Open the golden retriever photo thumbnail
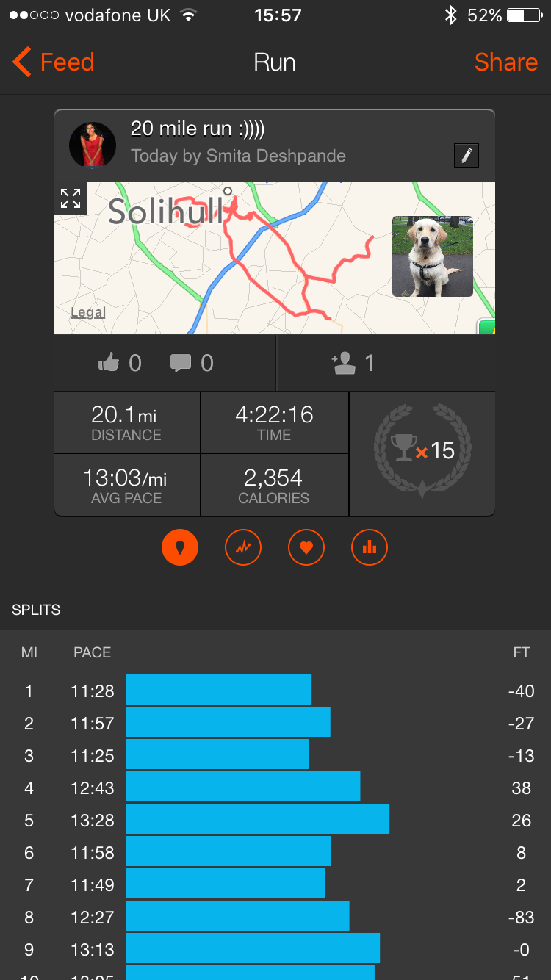The image size is (551, 980). pyautogui.click(x=432, y=256)
